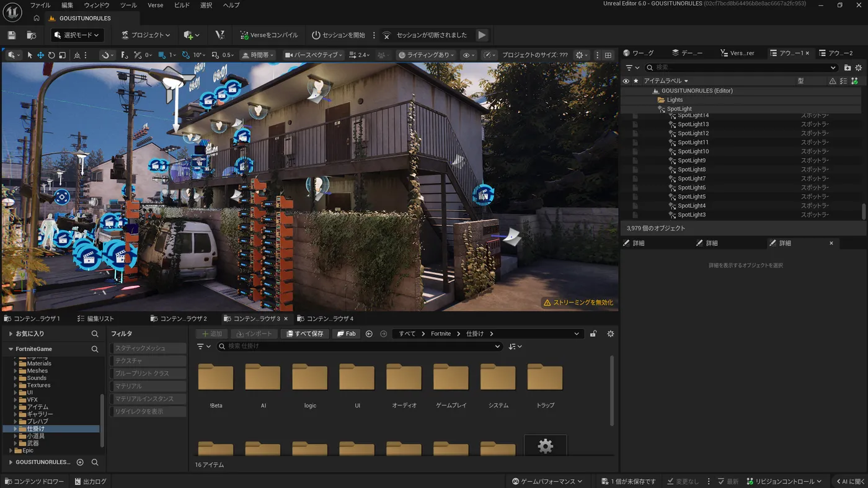Click the セッションを開始 button

coord(339,35)
